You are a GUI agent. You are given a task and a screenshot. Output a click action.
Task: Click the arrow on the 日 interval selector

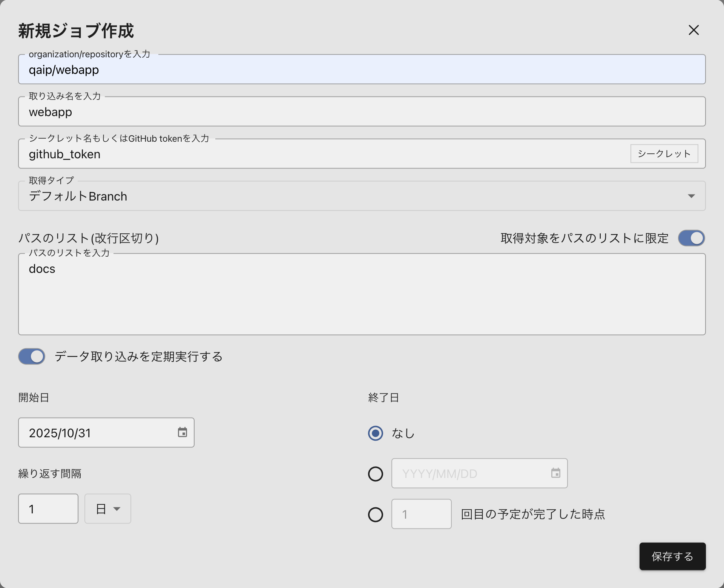coord(117,508)
